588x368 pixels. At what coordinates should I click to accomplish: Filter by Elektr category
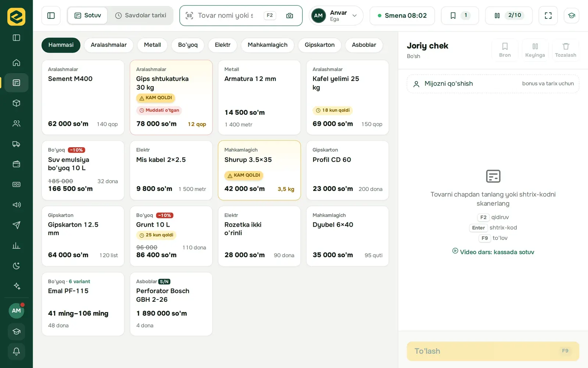(223, 45)
